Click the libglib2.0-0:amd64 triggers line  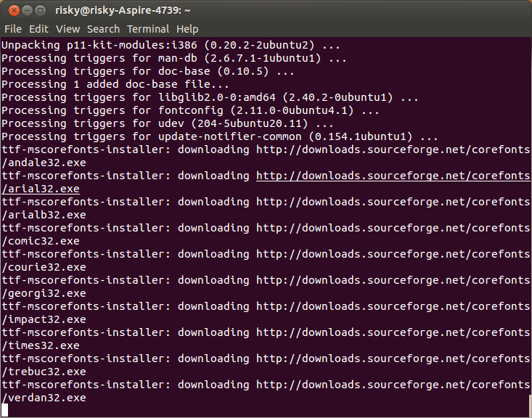click(210, 97)
